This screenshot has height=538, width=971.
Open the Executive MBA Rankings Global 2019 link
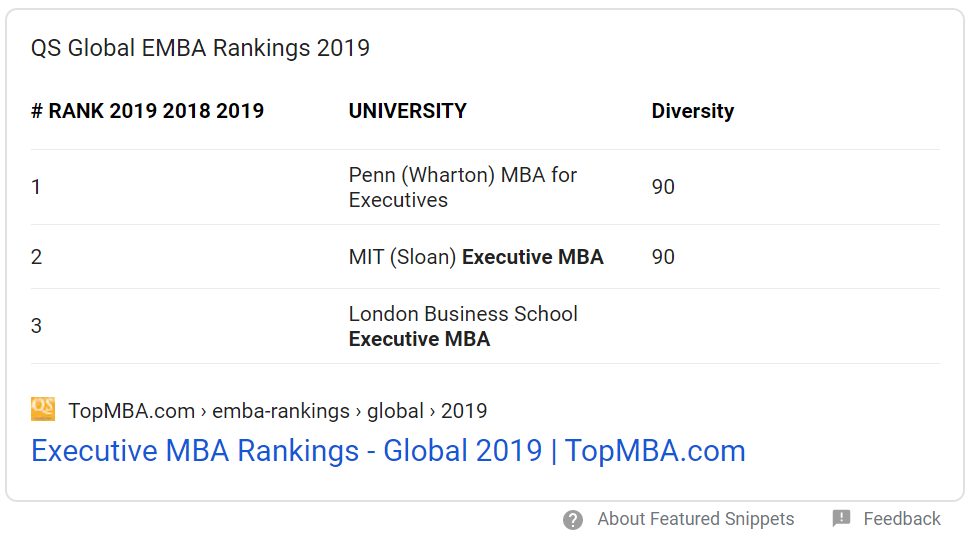pos(388,451)
